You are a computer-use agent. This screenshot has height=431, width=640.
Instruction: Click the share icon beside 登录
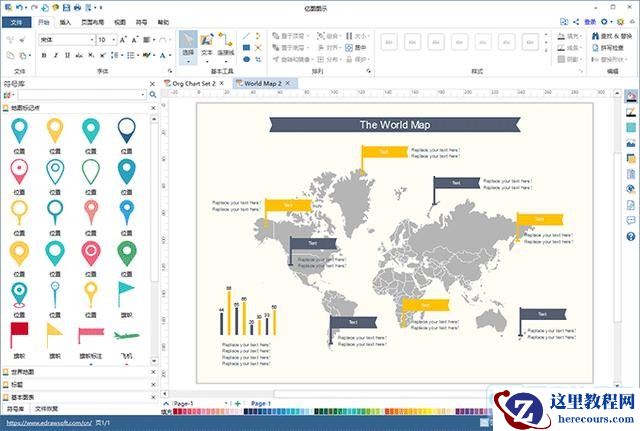click(x=576, y=22)
